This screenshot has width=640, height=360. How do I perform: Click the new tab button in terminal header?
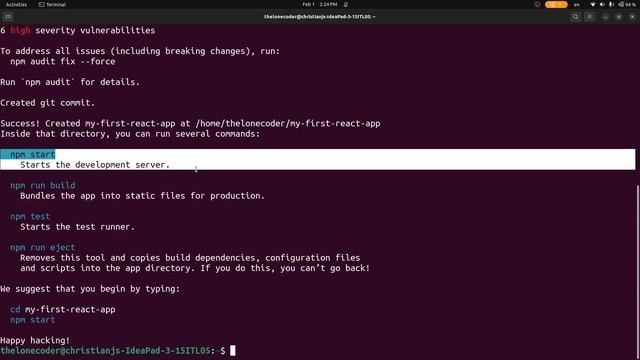coord(8,17)
